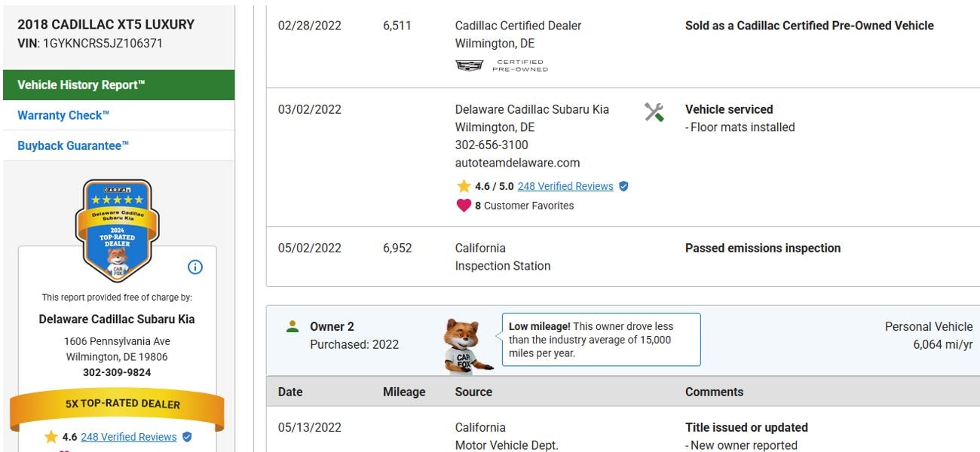
Task: Switch to the Warranty Check tab
Action: pyautogui.click(x=63, y=115)
